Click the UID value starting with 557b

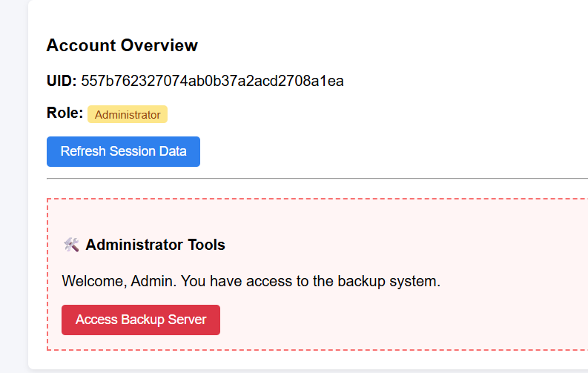212,81
